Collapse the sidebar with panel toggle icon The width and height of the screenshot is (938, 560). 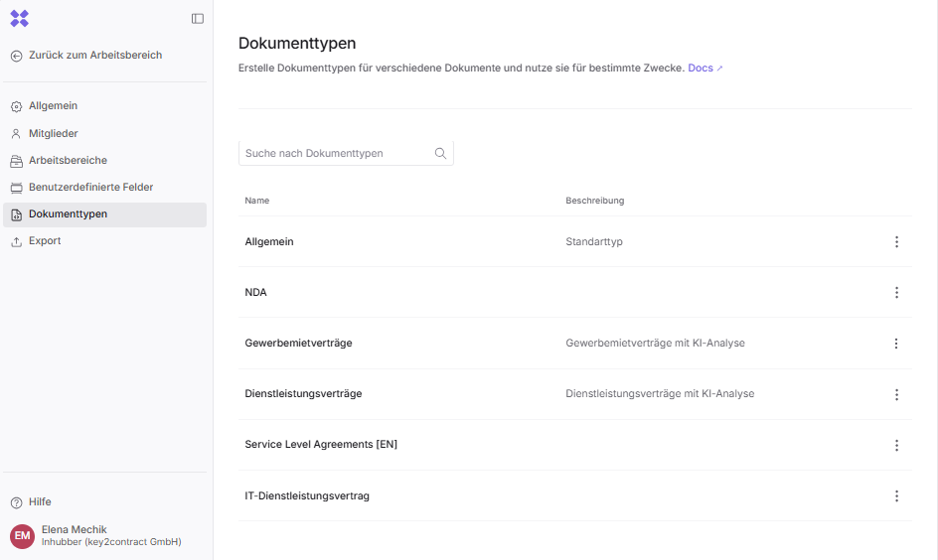point(198,19)
